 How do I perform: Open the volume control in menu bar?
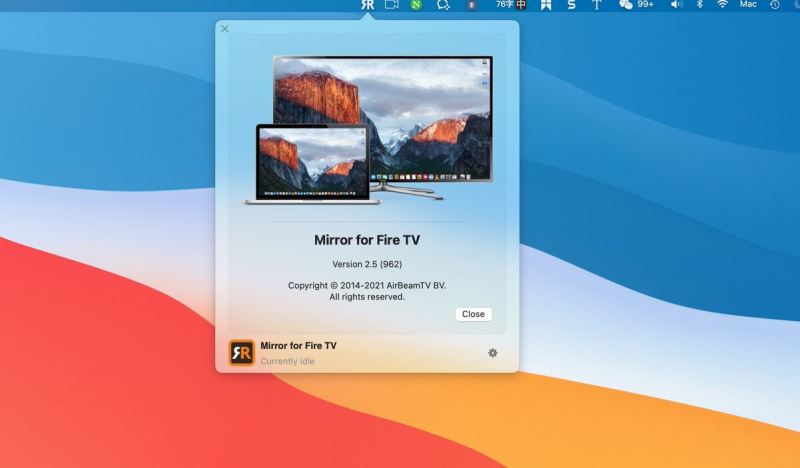tap(677, 5)
